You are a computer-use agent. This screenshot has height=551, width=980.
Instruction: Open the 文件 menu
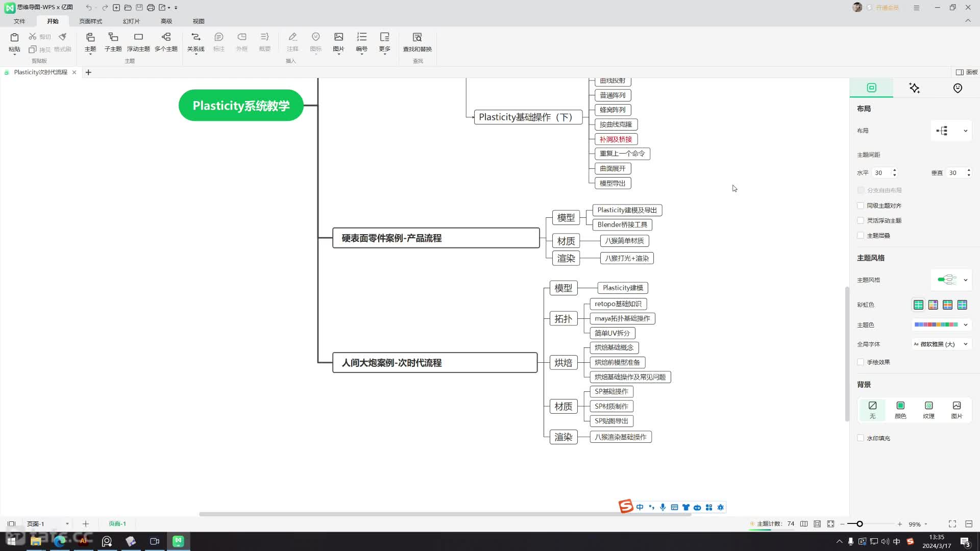pyautogui.click(x=19, y=21)
